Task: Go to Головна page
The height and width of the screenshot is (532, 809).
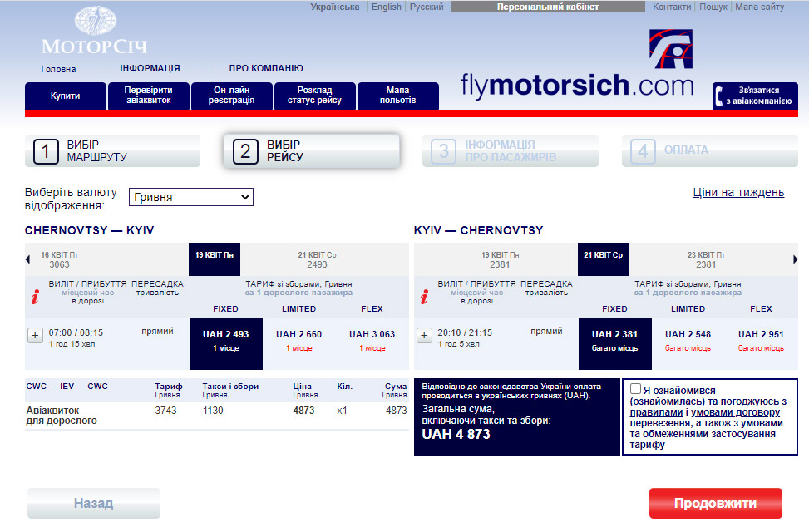Action: click(x=59, y=69)
